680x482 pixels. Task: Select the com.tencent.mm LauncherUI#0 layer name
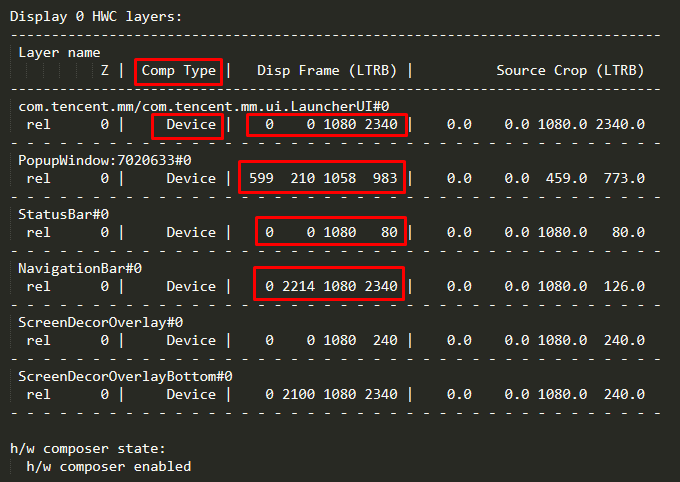(204, 107)
